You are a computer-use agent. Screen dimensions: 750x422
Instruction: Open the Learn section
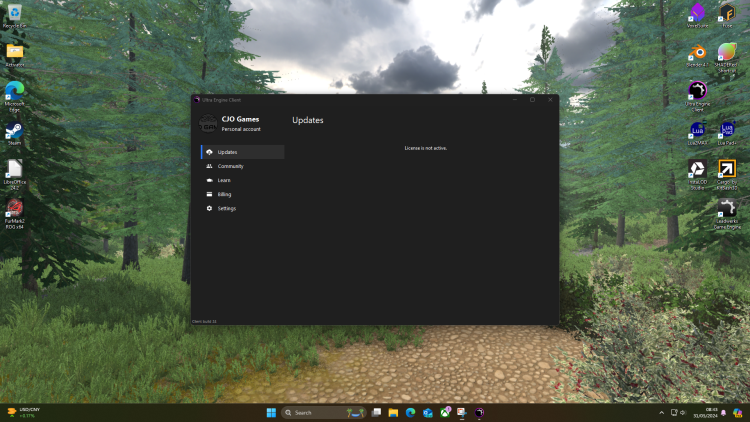(224, 180)
